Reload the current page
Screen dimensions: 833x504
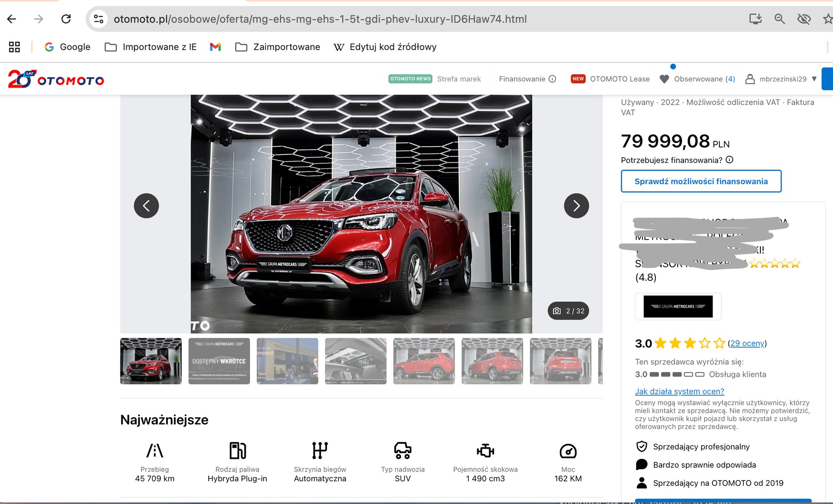66,19
